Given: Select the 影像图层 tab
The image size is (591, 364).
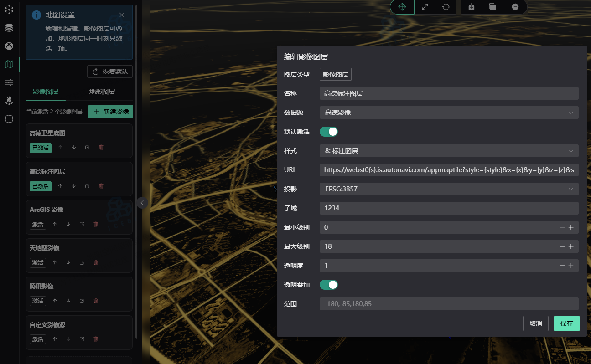Looking at the screenshot, I should point(45,91).
